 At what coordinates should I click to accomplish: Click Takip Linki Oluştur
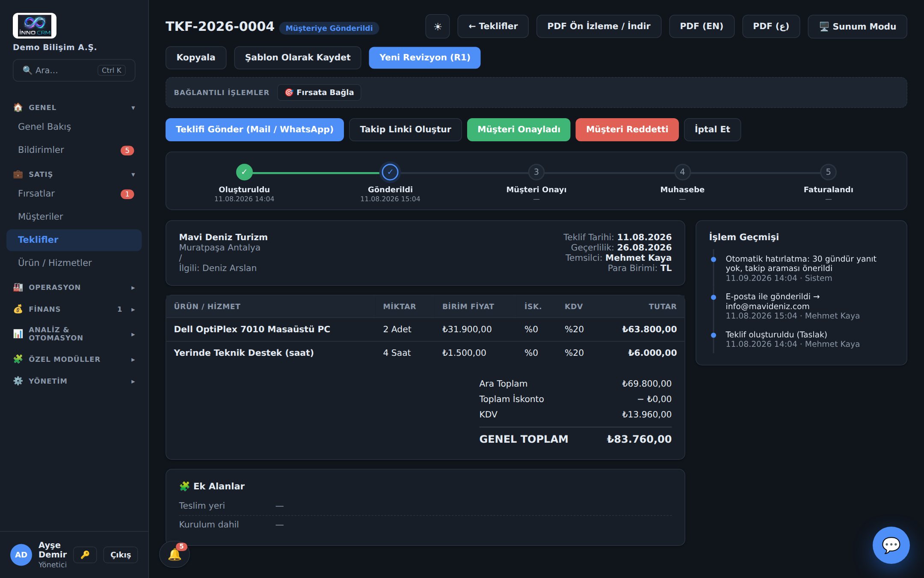[406, 130]
